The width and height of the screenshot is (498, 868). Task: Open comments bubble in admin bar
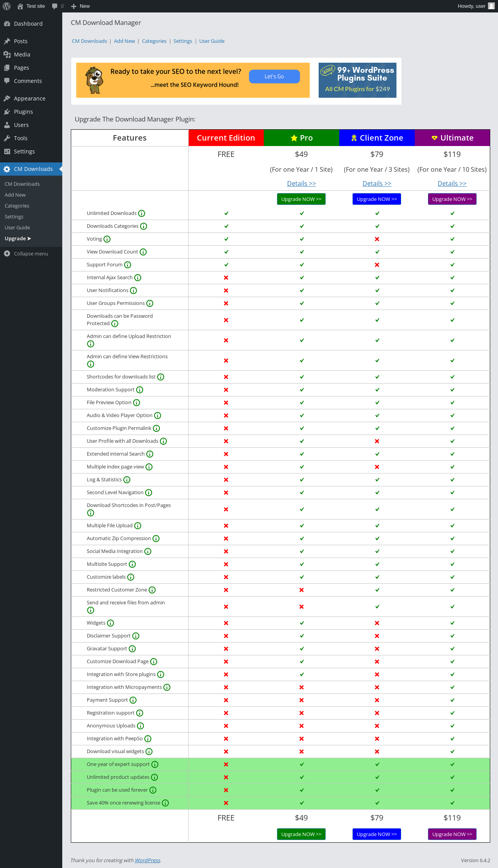(x=55, y=6)
